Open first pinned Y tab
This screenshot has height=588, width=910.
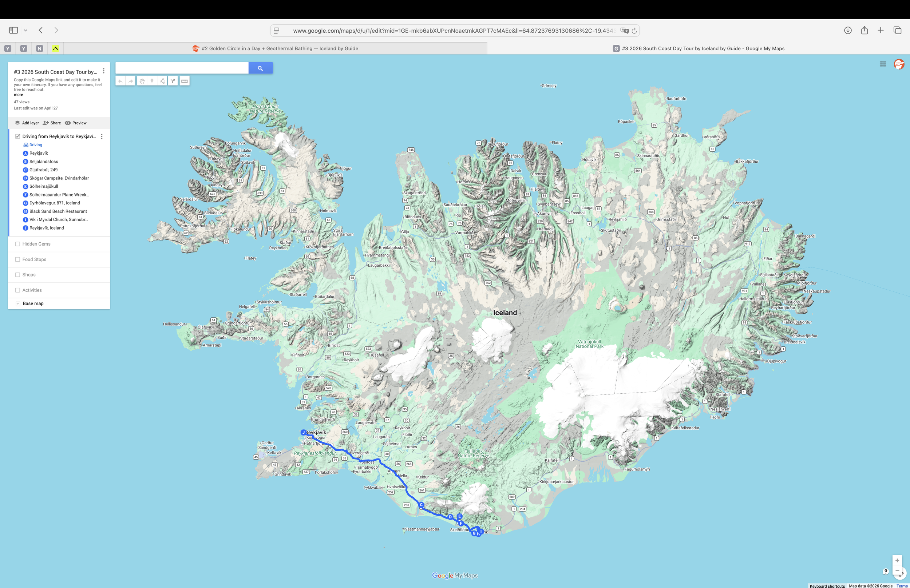8,48
